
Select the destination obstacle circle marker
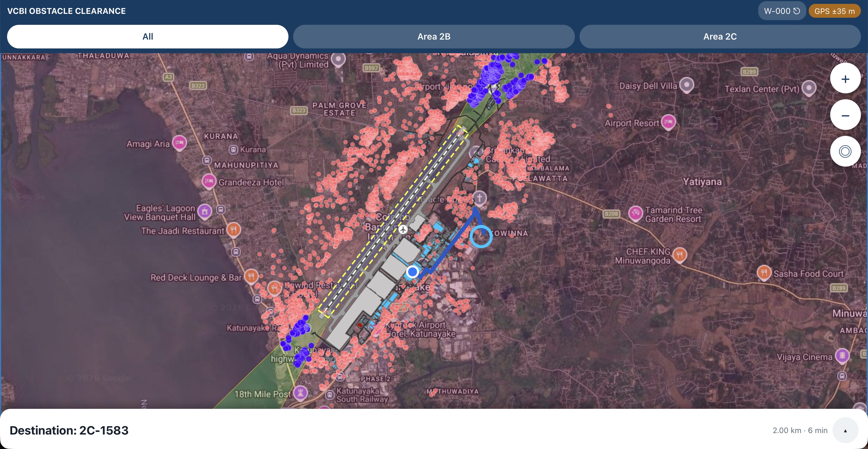click(481, 236)
